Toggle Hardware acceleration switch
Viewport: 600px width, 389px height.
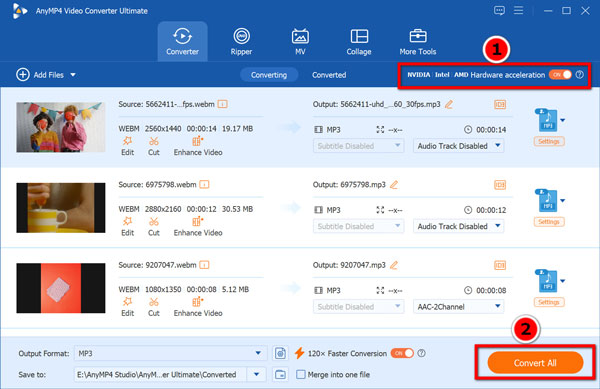point(560,75)
